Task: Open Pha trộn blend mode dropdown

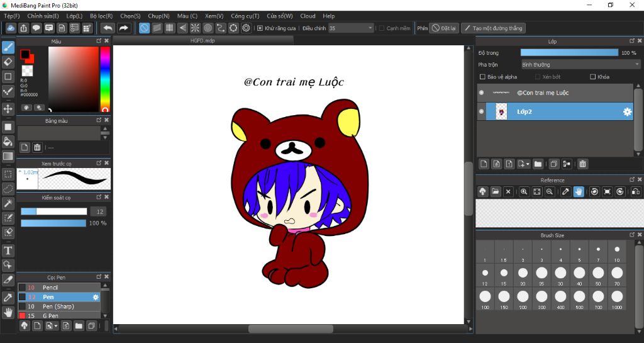Action: coord(580,64)
